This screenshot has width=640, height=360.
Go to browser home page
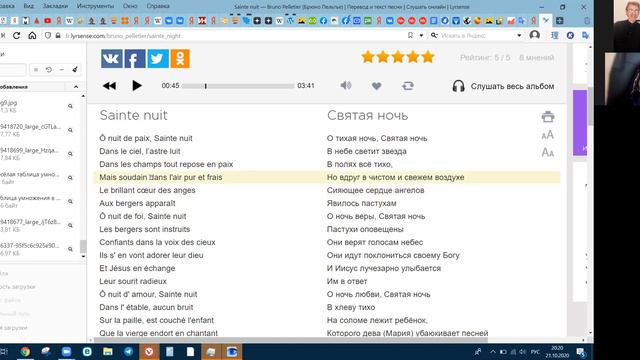32,36
